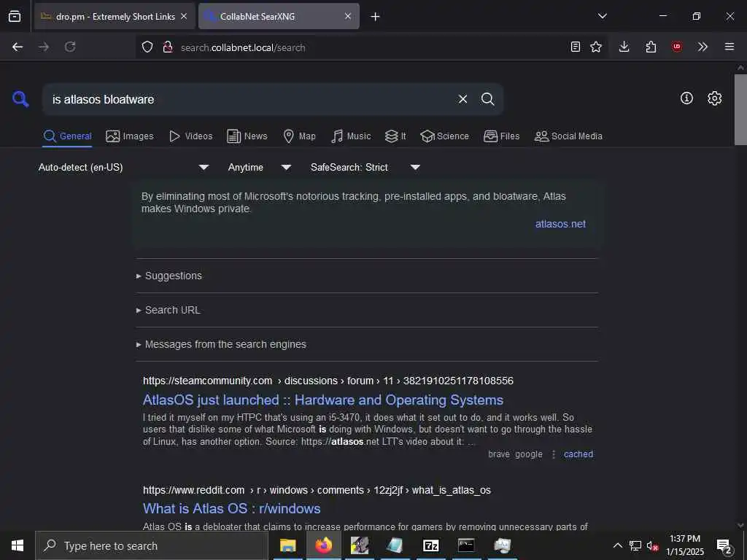Switch to the Social Media category
Screen dimensions: 747x560
tap(568, 136)
